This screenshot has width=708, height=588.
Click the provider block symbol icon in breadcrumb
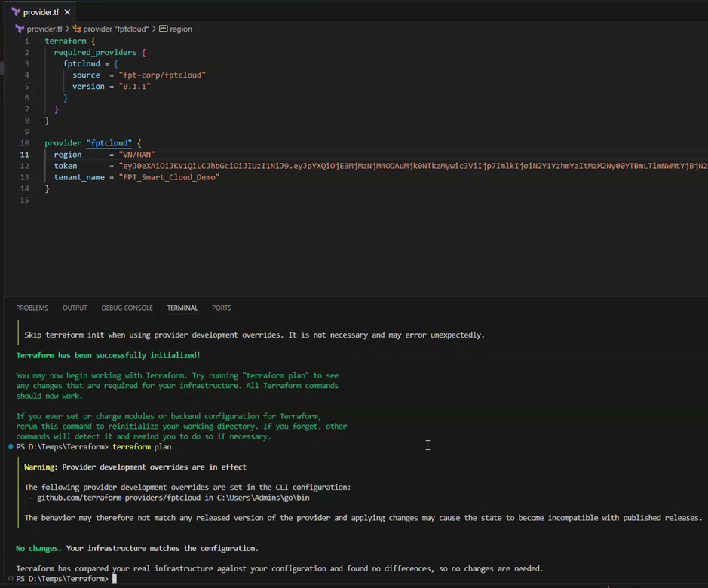pyautogui.click(x=77, y=29)
